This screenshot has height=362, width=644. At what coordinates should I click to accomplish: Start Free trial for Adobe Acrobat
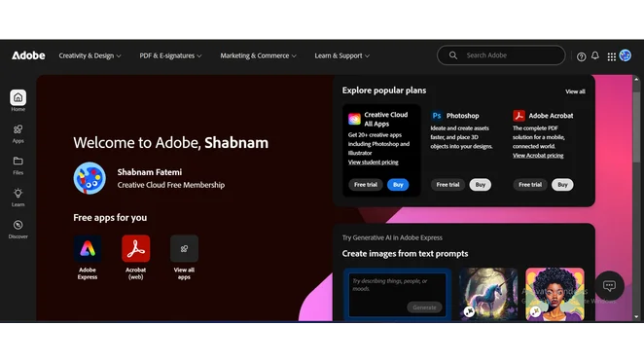click(530, 185)
